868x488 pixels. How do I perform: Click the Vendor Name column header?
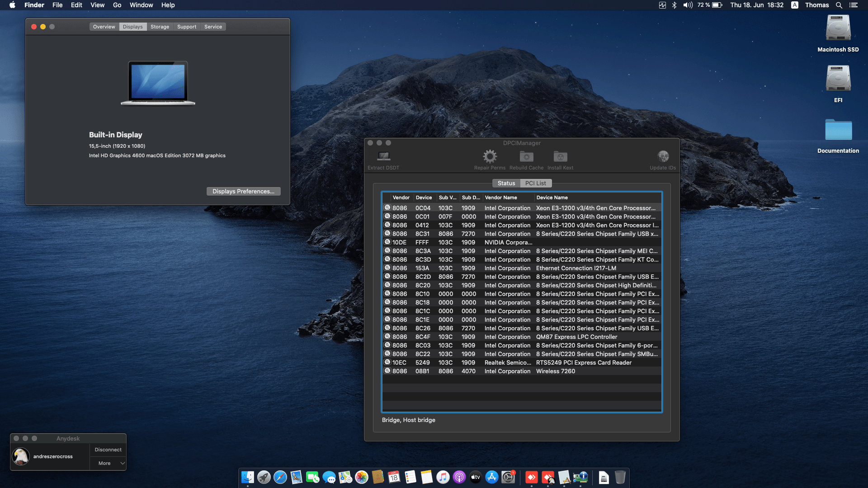508,197
